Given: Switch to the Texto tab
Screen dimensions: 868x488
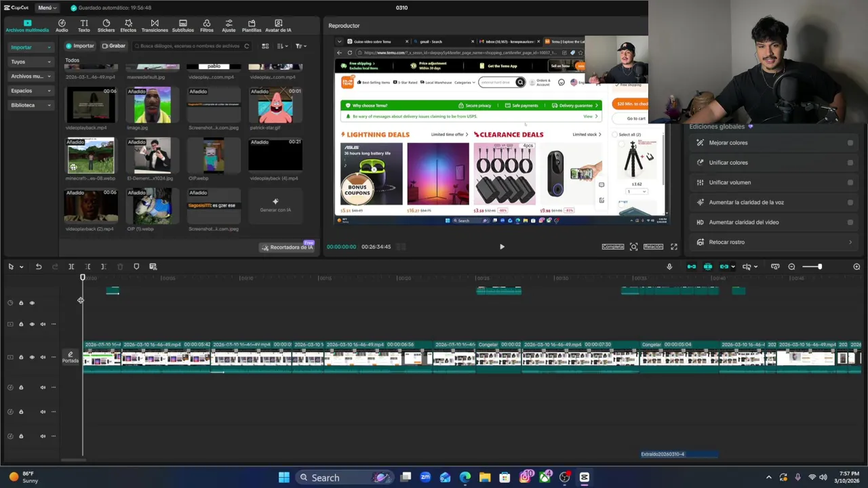Looking at the screenshot, I should click(x=83, y=26).
